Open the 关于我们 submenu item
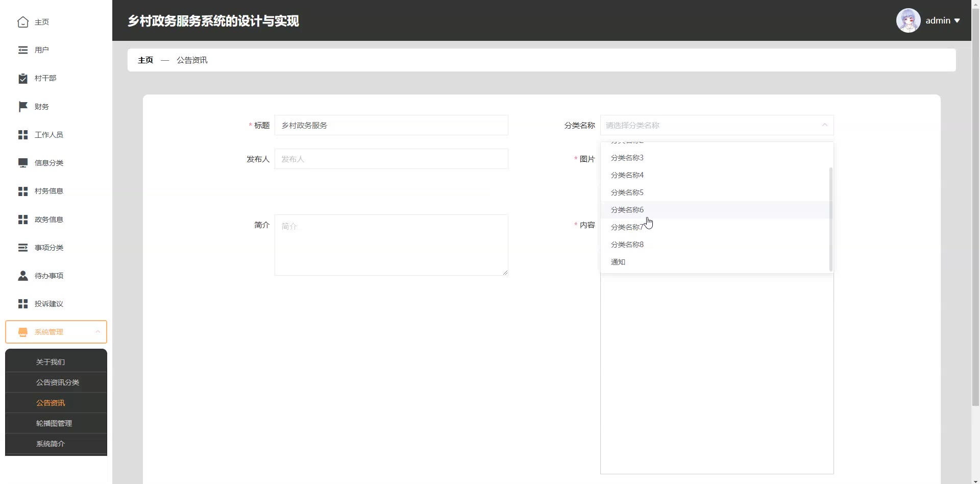The width and height of the screenshot is (980, 484). (x=56, y=362)
